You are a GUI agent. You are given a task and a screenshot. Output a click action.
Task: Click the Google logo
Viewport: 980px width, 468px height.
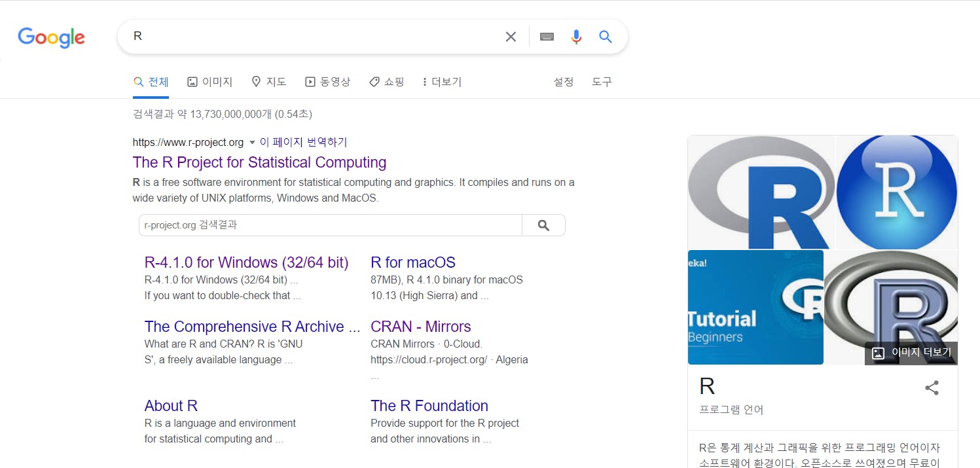[x=51, y=38]
